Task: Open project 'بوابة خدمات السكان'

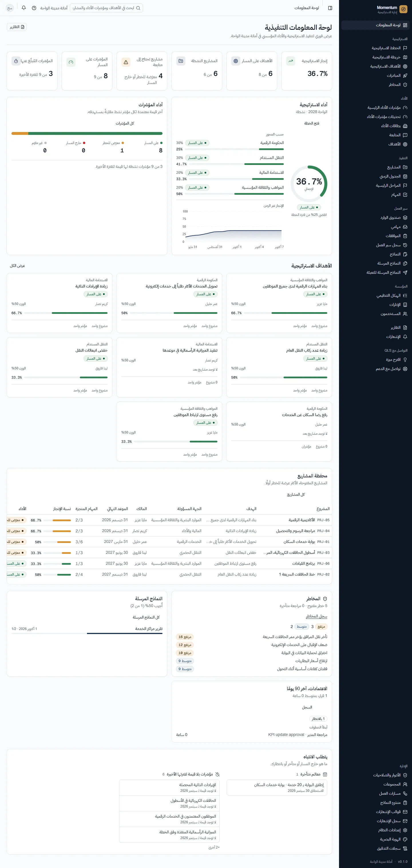Action: click(x=299, y=542)
